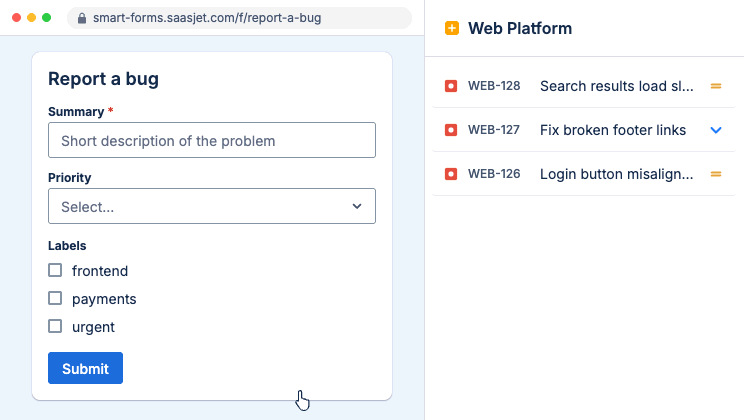744x420 pixels.
Task: Click the 'Priority' field label
Action: tap(69, 177)
